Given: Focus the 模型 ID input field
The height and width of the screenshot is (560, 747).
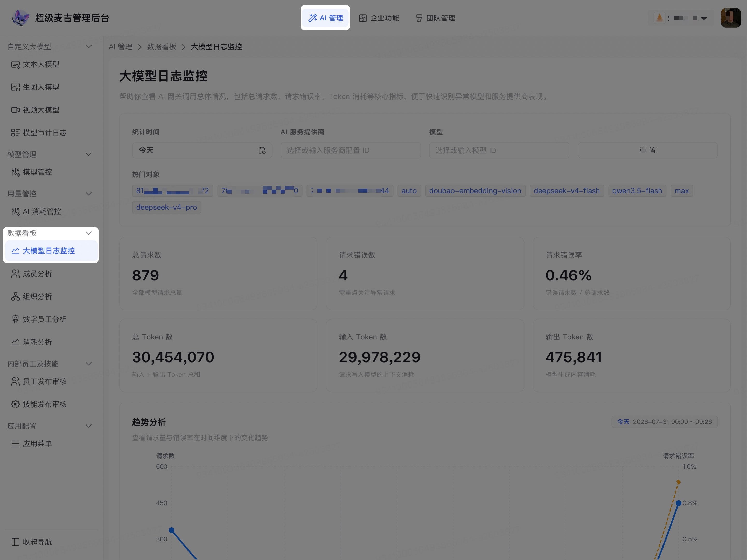Looking at the screenshot, I should 499,151.
